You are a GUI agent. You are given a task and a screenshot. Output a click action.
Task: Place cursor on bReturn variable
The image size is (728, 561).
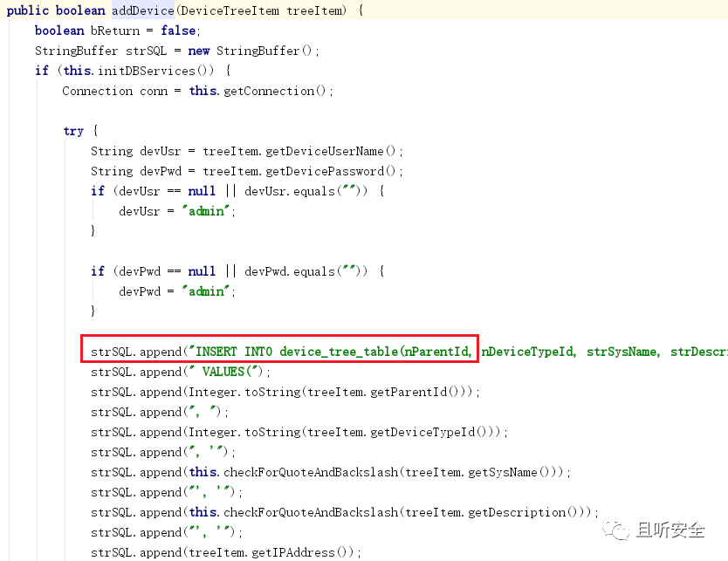tap(115, 31)
